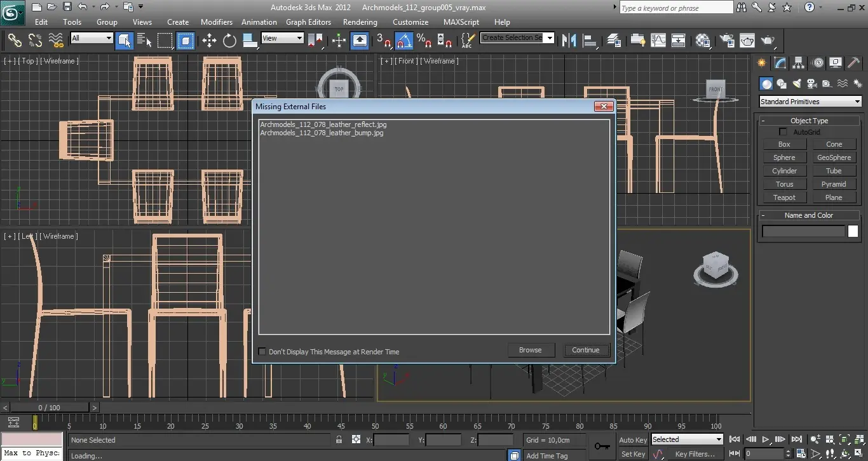Click the Mirror tool
Image resolution: width=868 pixels, height=461 pixels.
tap(569, 40)
